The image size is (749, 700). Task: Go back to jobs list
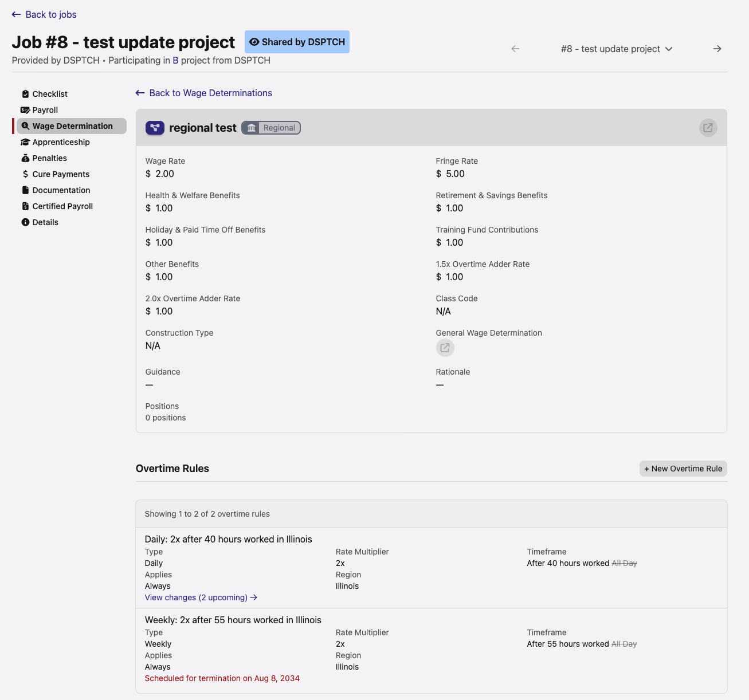point(44,14)
